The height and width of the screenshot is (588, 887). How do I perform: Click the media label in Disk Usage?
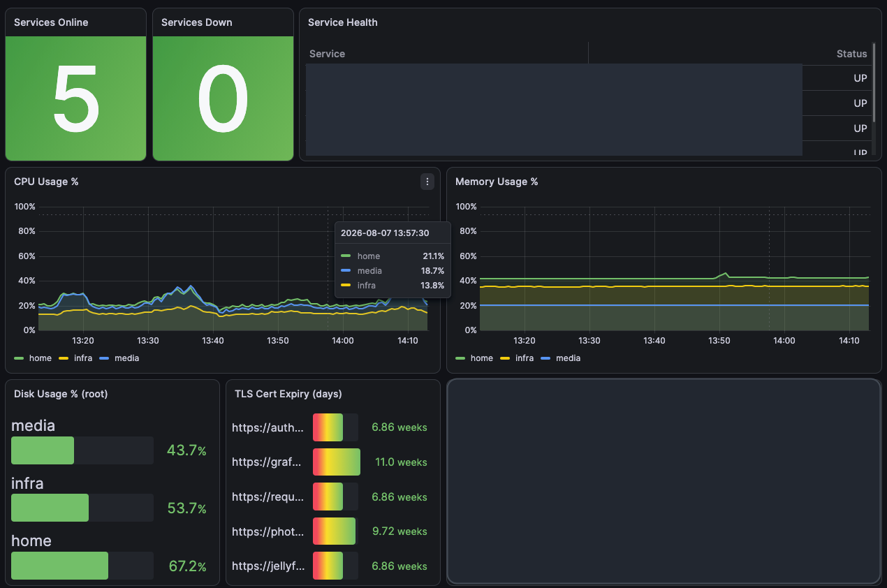coord(34,425)
